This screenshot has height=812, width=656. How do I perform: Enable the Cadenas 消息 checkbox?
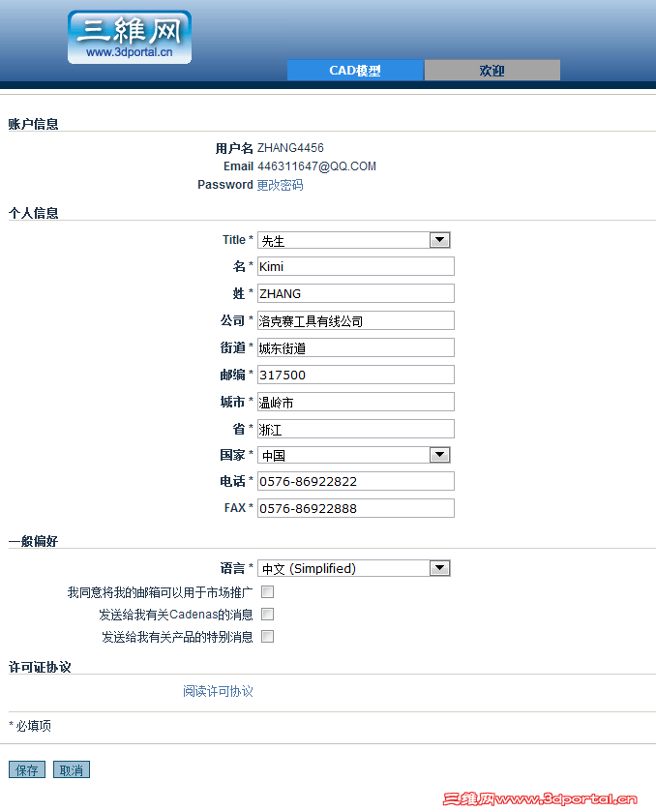pos(268,615)
